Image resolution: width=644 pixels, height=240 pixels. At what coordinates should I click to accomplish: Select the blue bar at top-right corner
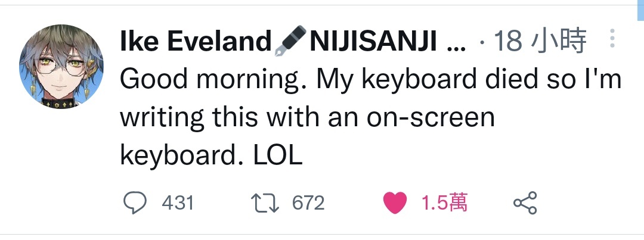point(640,10)
